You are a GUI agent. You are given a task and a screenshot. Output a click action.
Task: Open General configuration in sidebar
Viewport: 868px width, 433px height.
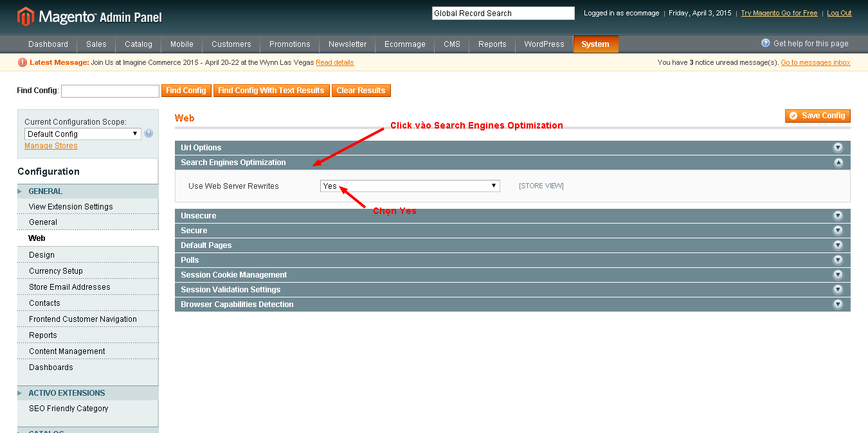[x=87, y=222]
